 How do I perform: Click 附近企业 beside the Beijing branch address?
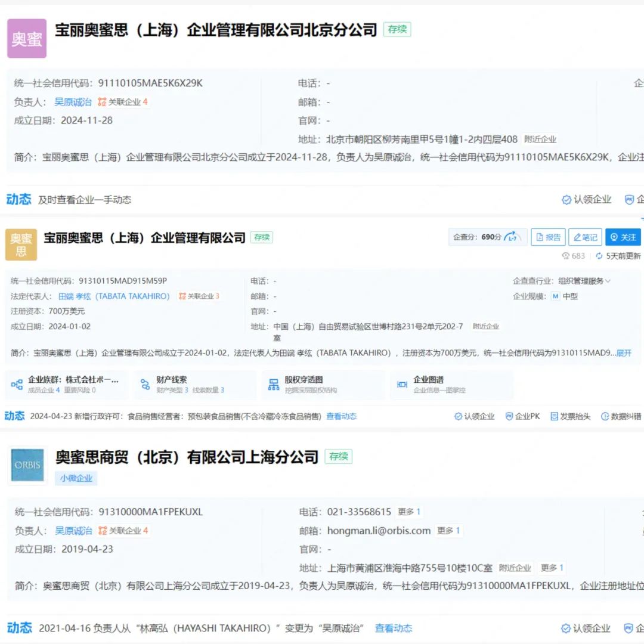(540, 139)
